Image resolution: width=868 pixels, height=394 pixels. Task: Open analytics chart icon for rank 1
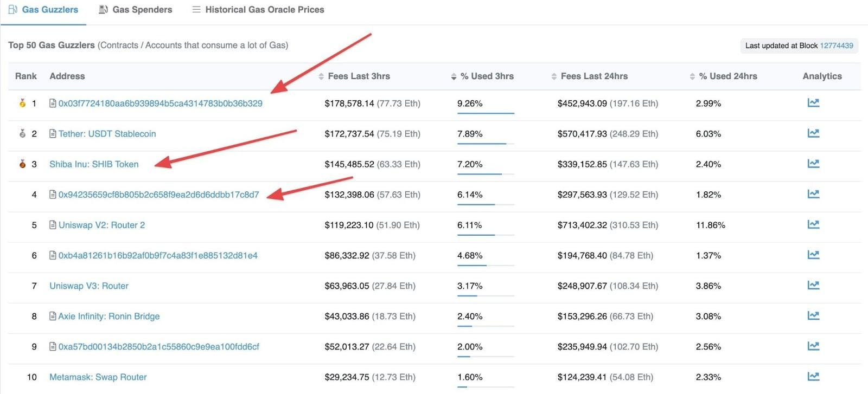coord(813,103)
